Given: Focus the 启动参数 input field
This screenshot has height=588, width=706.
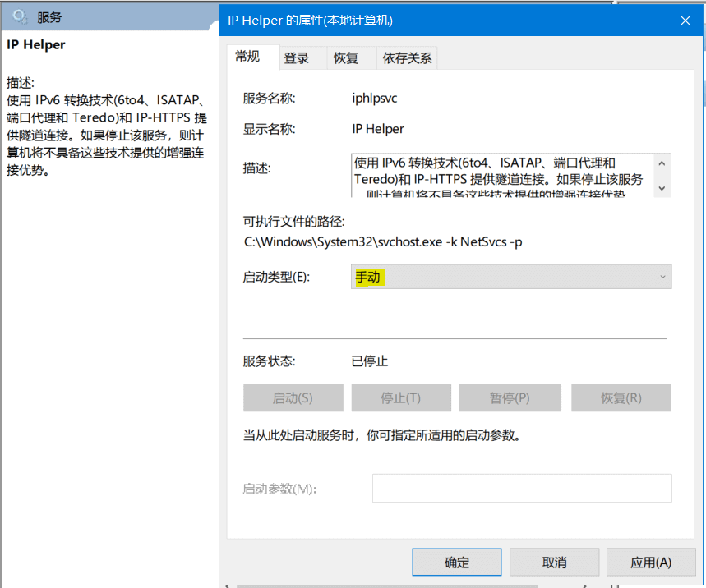Looking at the screenshot, I should point(522,488).
